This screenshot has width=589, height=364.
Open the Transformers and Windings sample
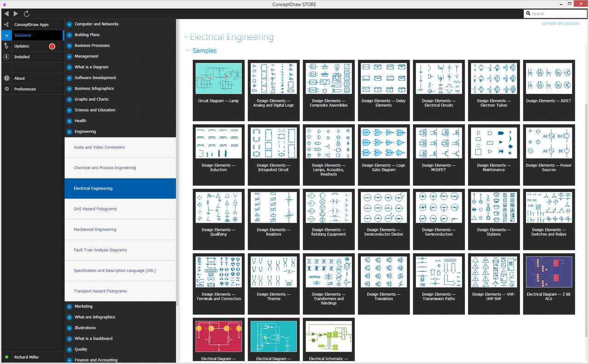point(329,284)
